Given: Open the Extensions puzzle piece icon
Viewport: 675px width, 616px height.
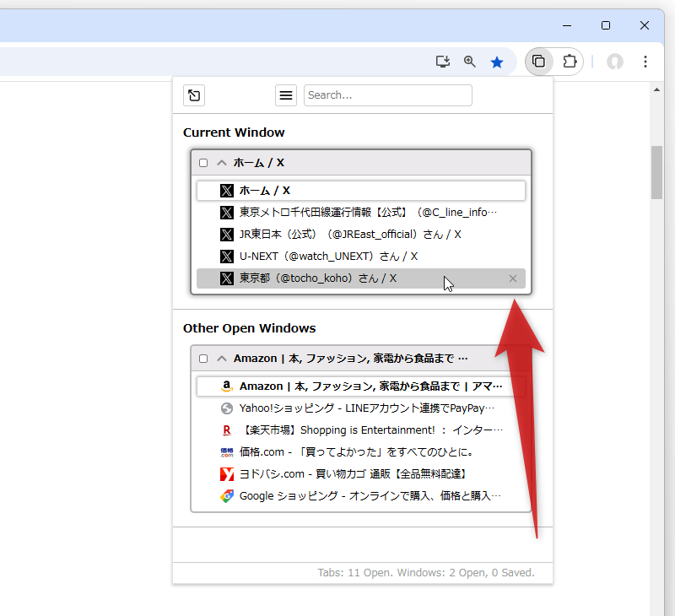Looking at the screenshot, I should [570, 62].
